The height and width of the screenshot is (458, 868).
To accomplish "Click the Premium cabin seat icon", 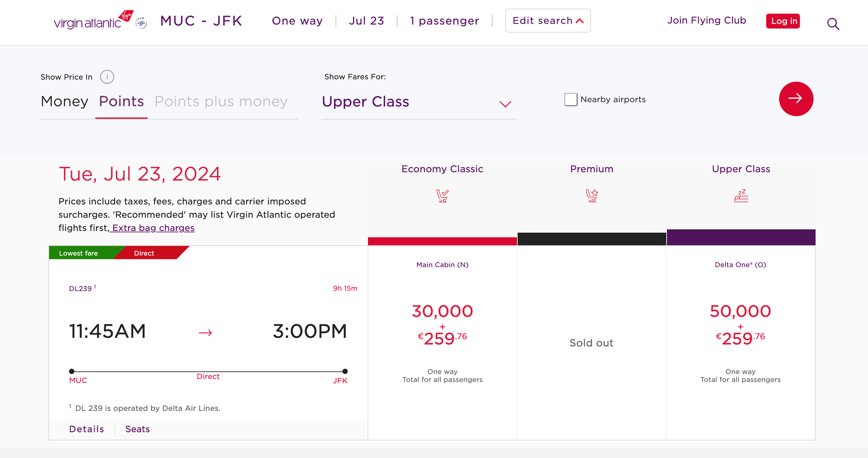I will point(591,195).
